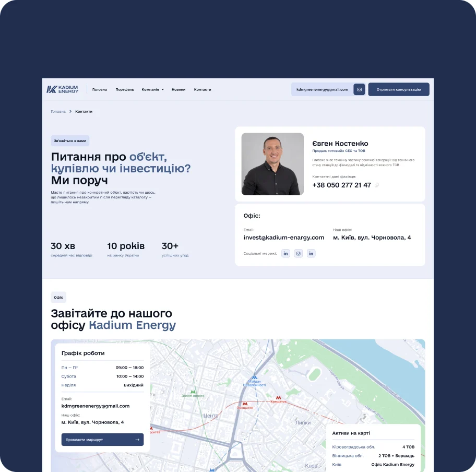This screenshot has height=472, width=476.
Task: Click the Контакти breadcrumb label
Action: click(x=84, y=111)
